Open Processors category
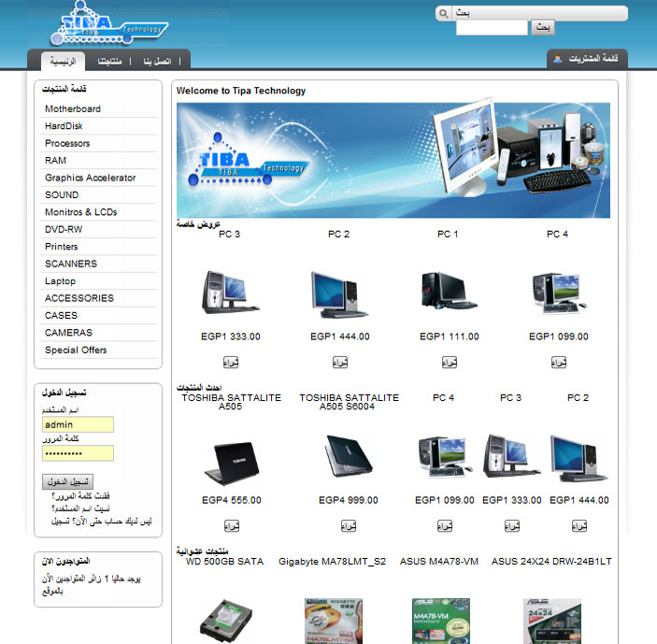 pyautogui.click(x=67, y=143)
